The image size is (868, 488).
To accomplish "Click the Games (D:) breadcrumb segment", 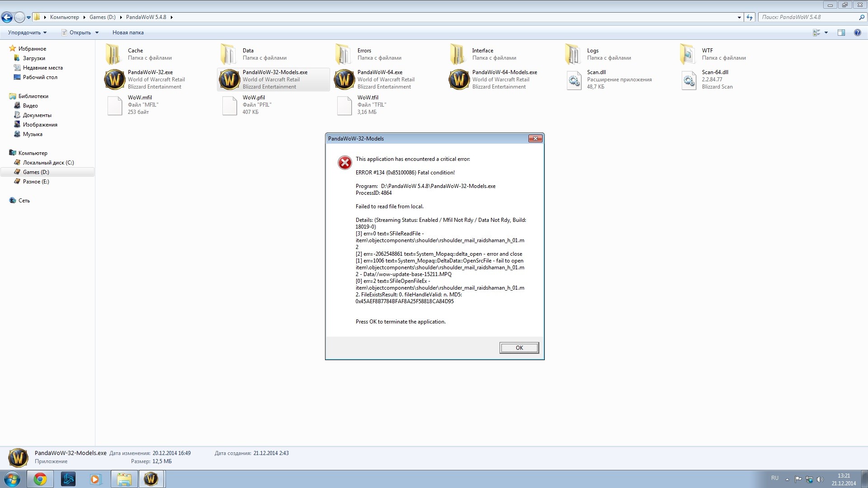I will [x=102, y=17].
